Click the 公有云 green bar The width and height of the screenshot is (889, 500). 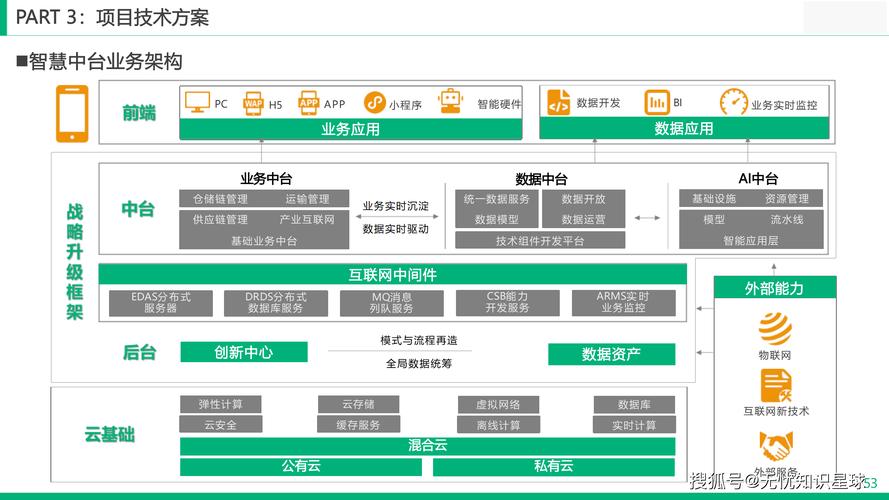click(301, 467)
